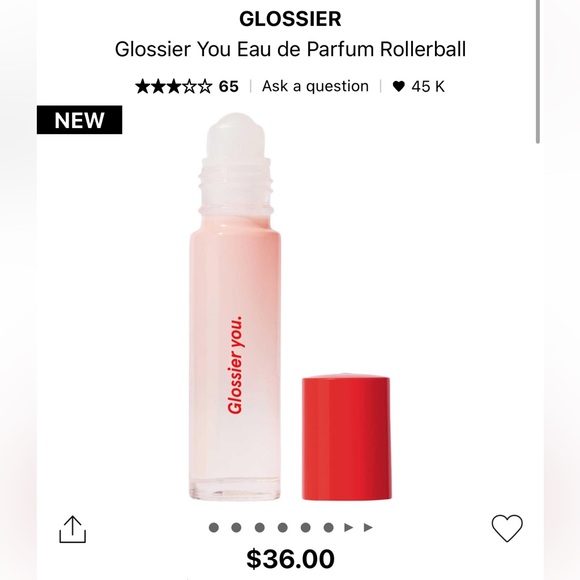The image size is (580, 580).
Task: Play the last video carousel indicator
Action: [368, 527]
